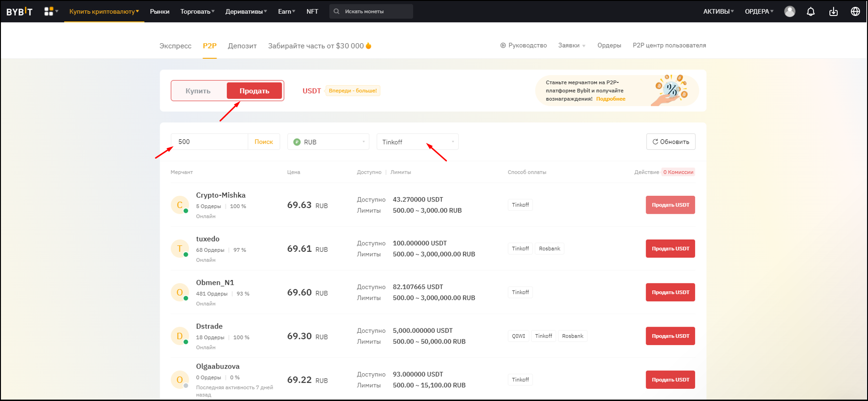This screenshot has height=401, width=868.
Task: Expand the АКТИВЫ menu
Action: tap(719, 11)
